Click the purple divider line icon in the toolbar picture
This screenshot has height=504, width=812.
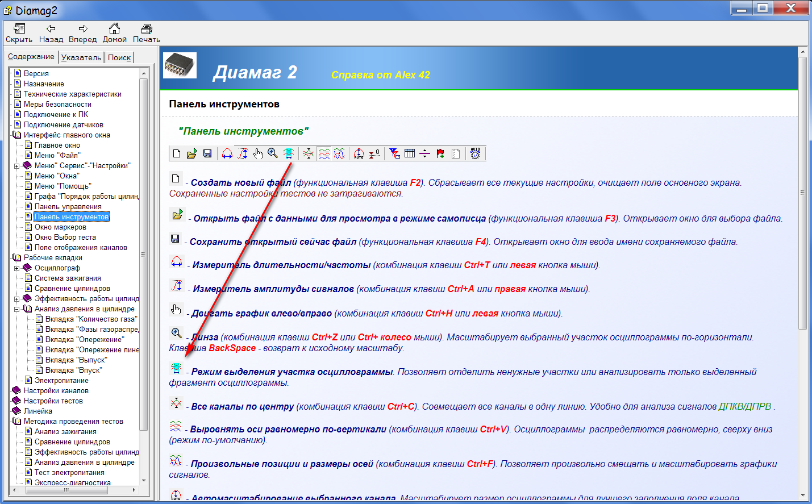click(x=425, y=153)
